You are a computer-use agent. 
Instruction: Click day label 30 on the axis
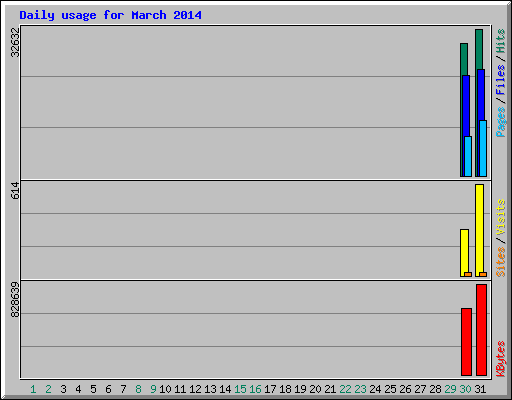pyautogui.click(x=465, y=389)
